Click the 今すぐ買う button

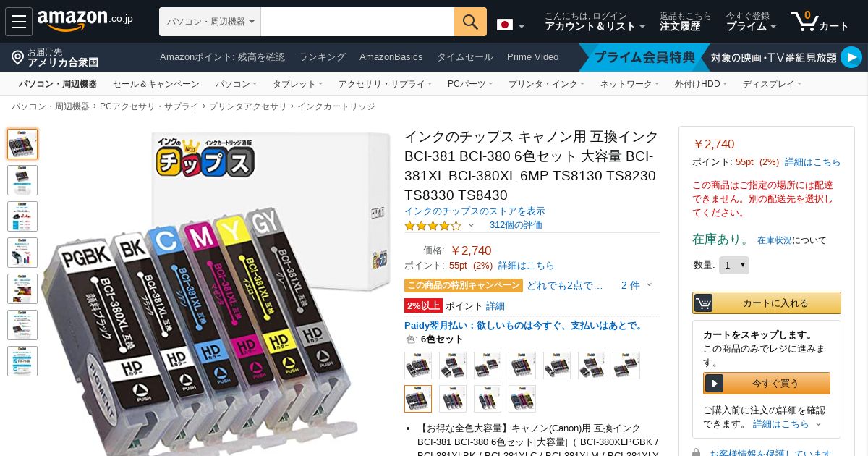(767, 384)
